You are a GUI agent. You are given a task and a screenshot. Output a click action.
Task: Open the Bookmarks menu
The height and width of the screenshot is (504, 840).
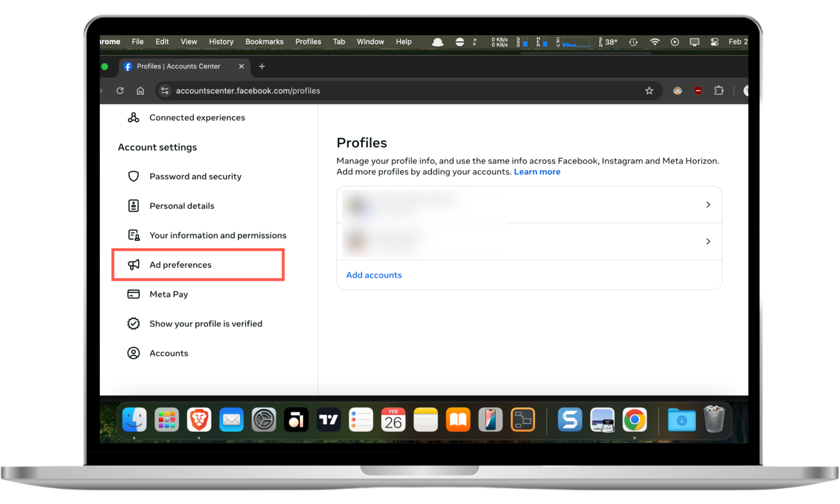(264, 42)
